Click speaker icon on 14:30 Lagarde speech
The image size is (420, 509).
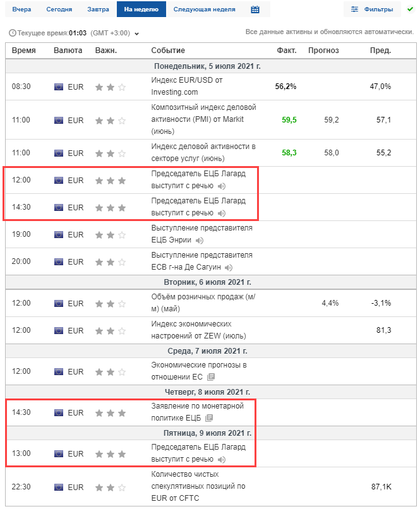click(221, 213)
